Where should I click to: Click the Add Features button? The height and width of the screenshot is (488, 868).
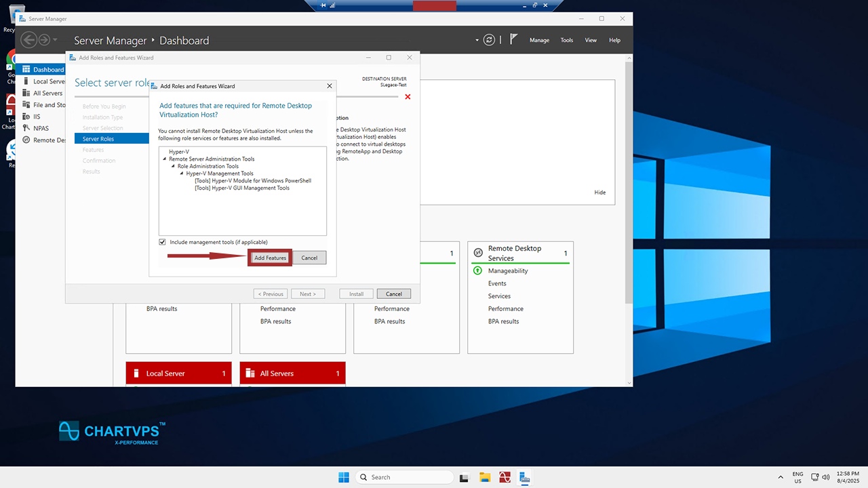tap(270, 258)
